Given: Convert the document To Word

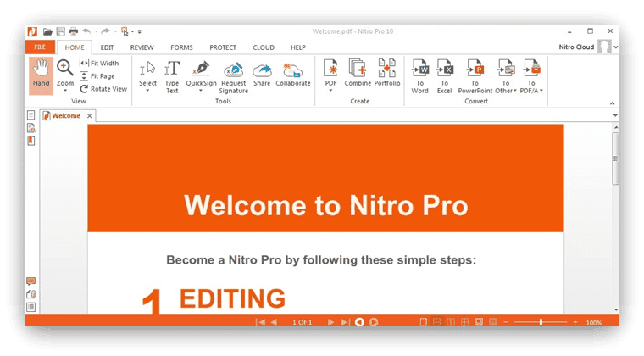Looking at the screenshot, I should pyautogui.click(x=419, y=76).
